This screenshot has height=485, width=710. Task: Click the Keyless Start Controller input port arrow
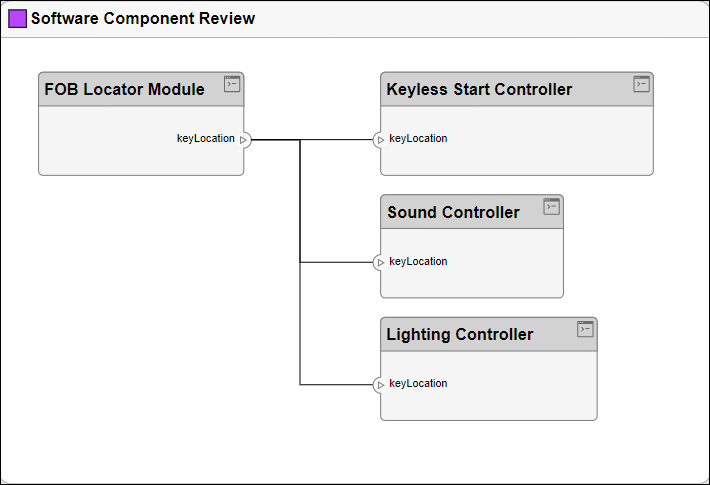(x=380, y=140)
